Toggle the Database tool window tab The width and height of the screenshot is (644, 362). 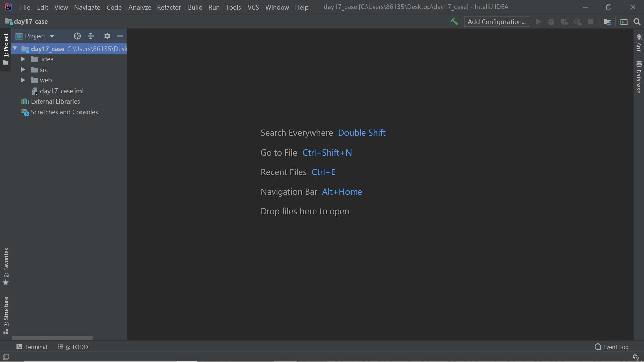point(639,77)
